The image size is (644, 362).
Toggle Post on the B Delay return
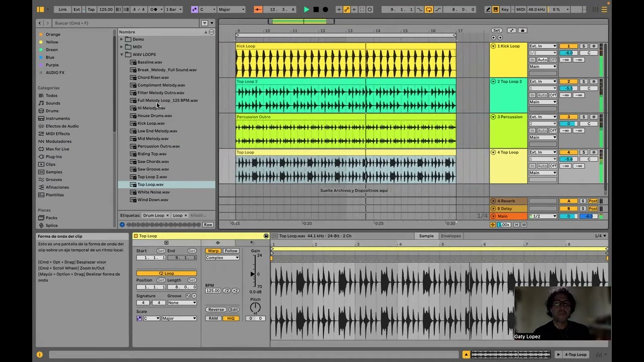tap(593, 209)
